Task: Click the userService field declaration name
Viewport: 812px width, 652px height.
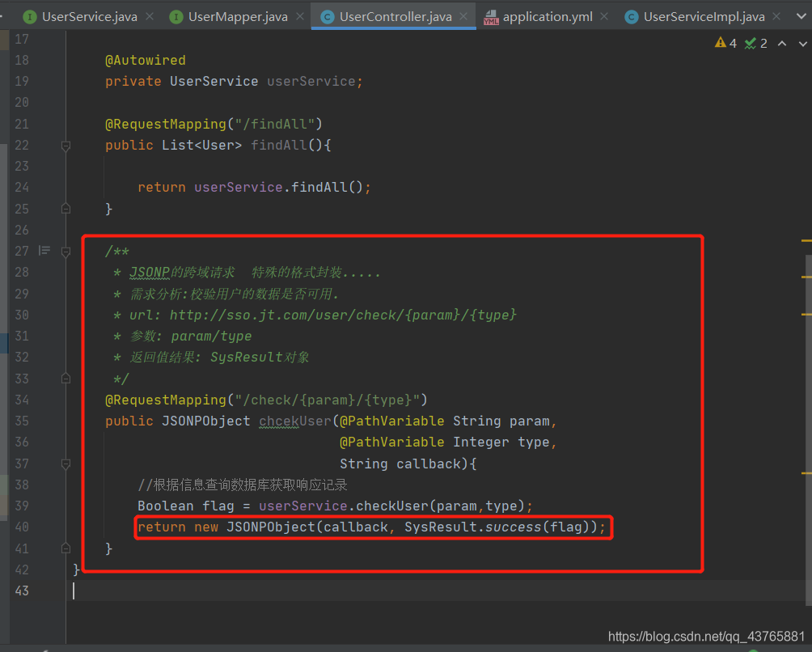Action: tap(311, 82)
